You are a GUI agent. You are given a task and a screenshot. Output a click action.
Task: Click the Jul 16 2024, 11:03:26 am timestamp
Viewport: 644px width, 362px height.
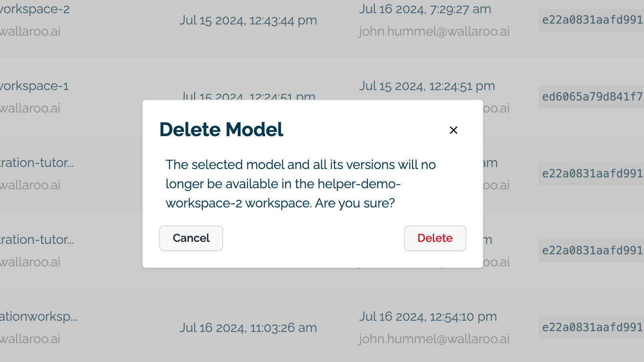point(248,328)
